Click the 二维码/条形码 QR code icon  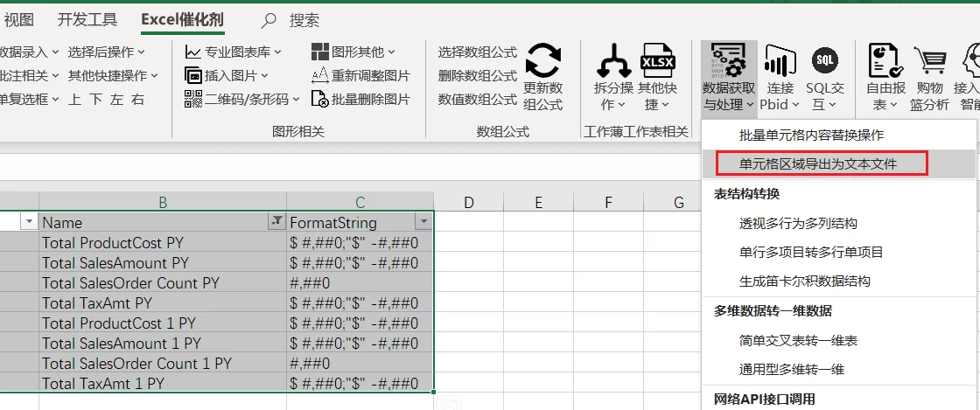[193, 99]
